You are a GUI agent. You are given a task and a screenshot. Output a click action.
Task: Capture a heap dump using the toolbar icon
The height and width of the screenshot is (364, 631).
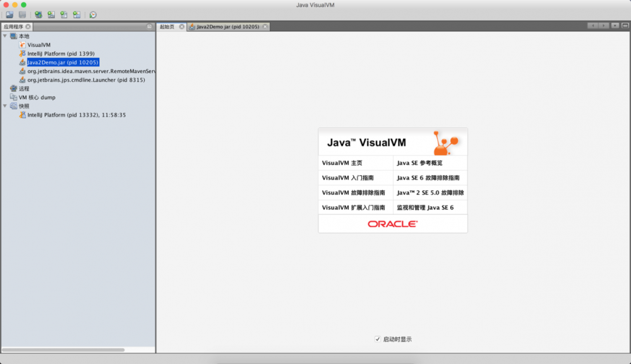(50, 14)
